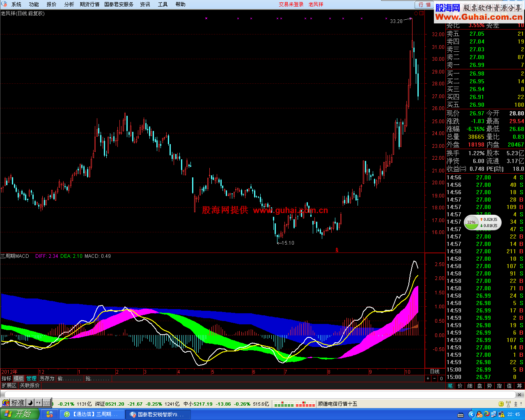Viewport: 525px width, 420px height.
Task: Open the 分析 menu
Action: click(x=69, y=4)
